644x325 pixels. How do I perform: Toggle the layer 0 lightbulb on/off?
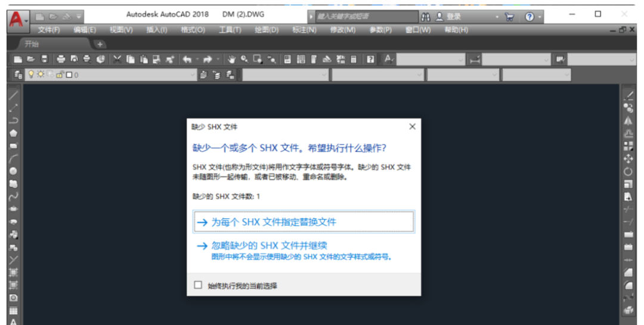click(31, 75)
